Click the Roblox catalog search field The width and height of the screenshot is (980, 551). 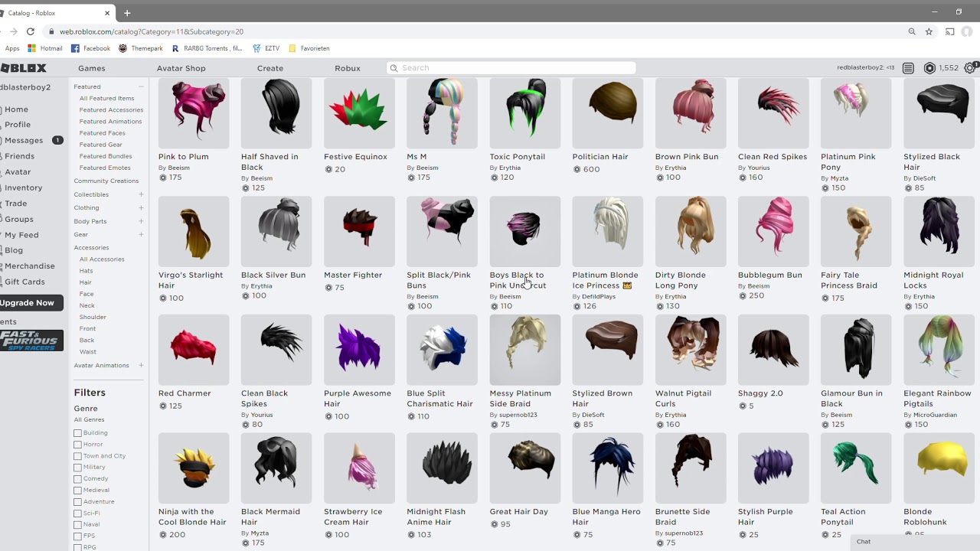coord(511,68)
